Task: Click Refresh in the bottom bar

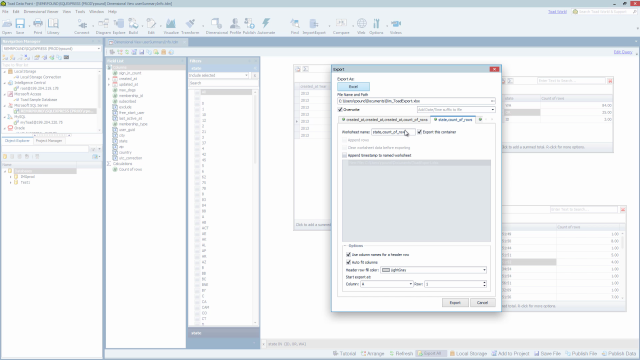Action: pyautogui.click(x=401, y=353)
